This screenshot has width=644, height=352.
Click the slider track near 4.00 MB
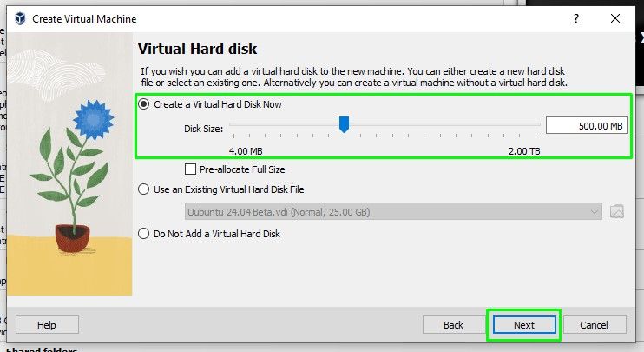click(236, 126)
